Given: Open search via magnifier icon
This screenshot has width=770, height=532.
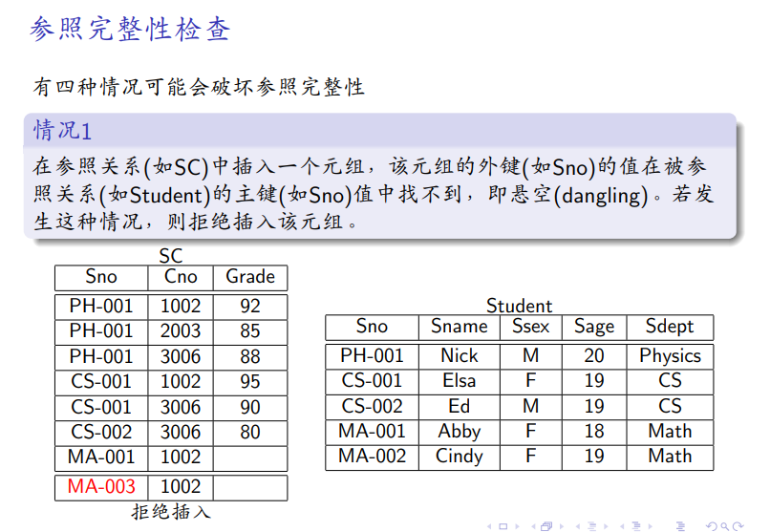Looking at the screenshot, I should tap(724, 525).
